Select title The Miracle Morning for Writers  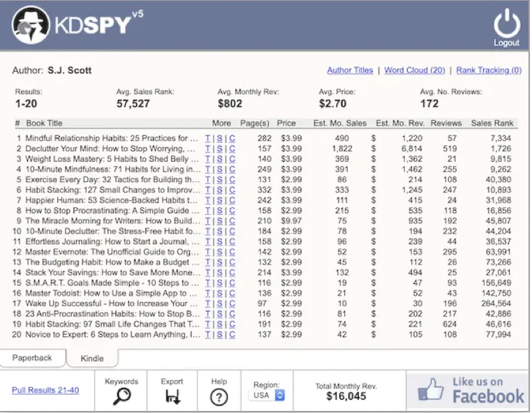coord(113,220)
